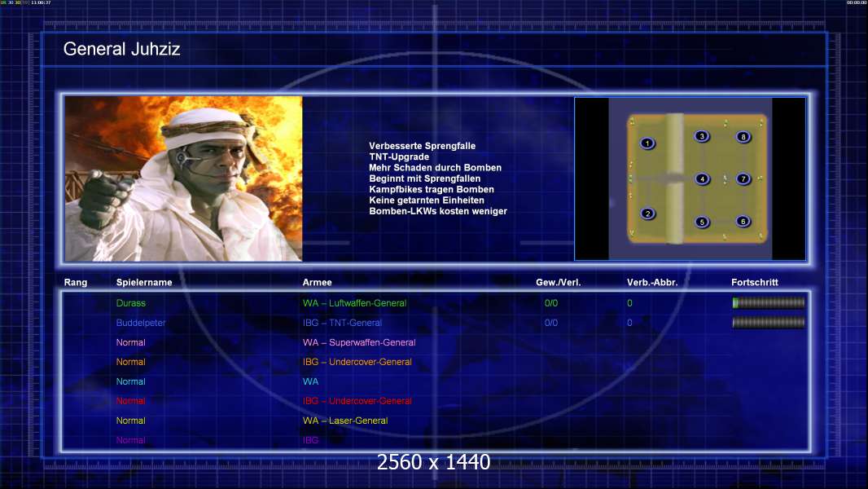
Task: Select player name Durass
Action: [130, 303]
